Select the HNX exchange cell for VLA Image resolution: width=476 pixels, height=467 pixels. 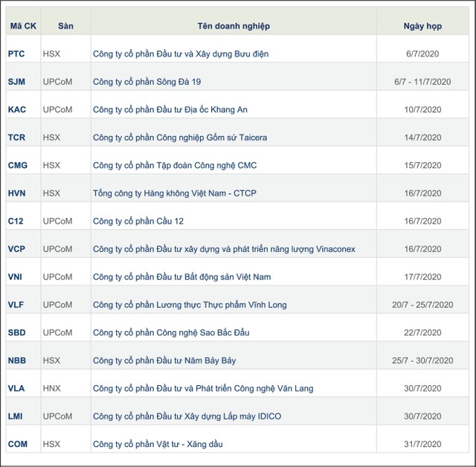pos(52,389)
